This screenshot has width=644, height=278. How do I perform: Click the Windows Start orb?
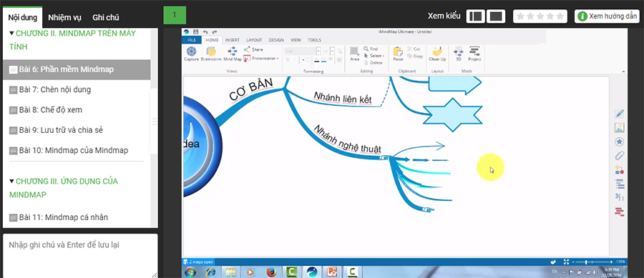[190, 272]
